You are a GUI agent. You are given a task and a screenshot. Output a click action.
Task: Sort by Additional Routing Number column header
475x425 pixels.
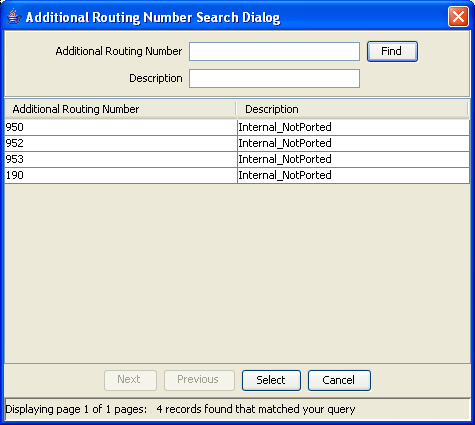(x=120, y=109)
